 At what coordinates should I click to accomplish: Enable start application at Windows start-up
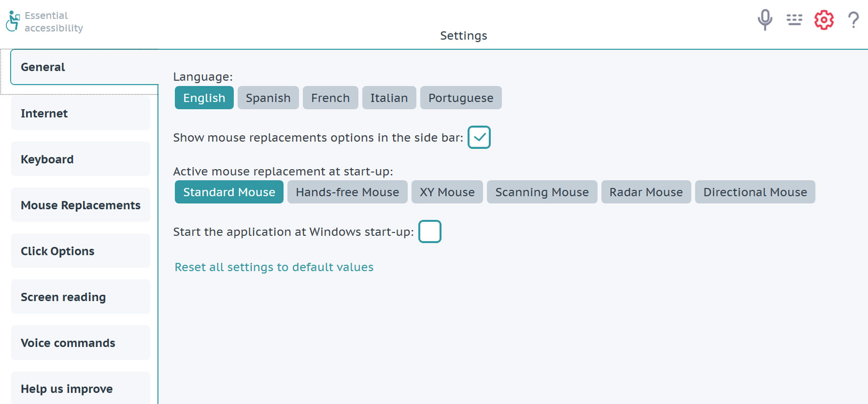[x=430, y=231]
